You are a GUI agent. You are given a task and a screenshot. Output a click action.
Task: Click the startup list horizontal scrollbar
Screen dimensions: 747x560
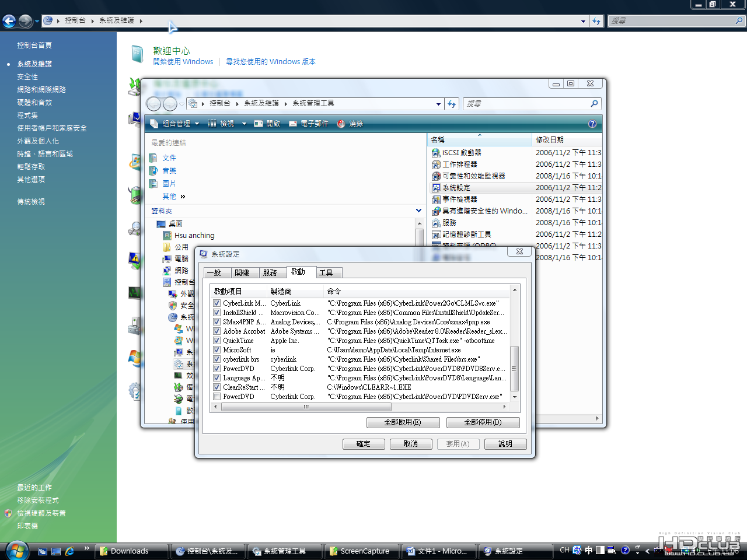coord(360,407)
